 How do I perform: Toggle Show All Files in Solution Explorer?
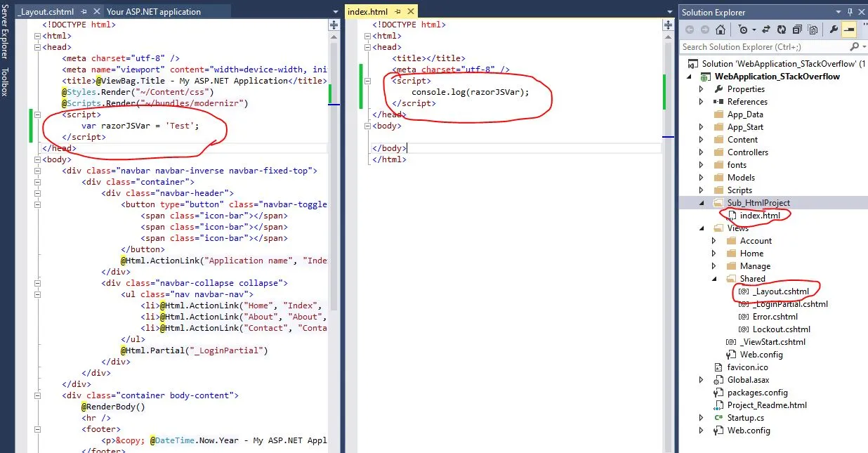(813, 29)
